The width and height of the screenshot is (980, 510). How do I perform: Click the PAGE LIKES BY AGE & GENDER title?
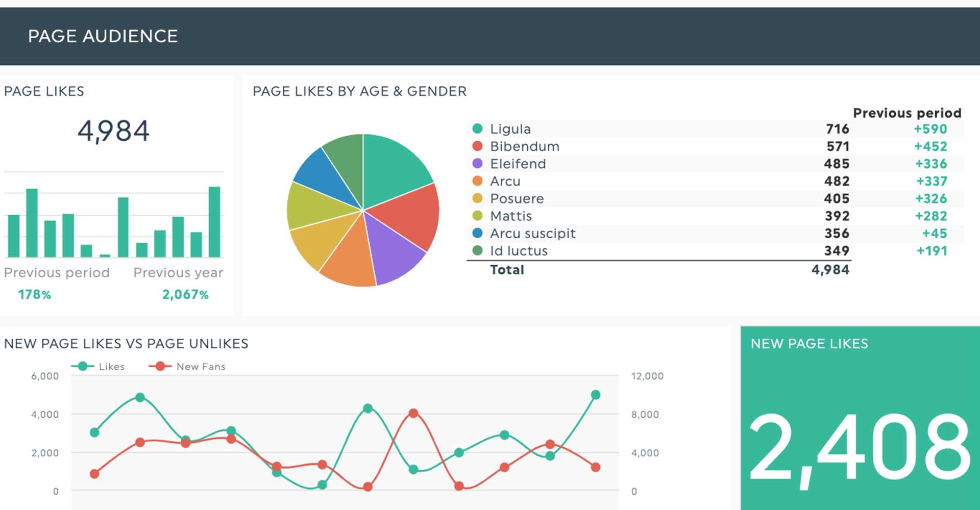tap(359, 91)
